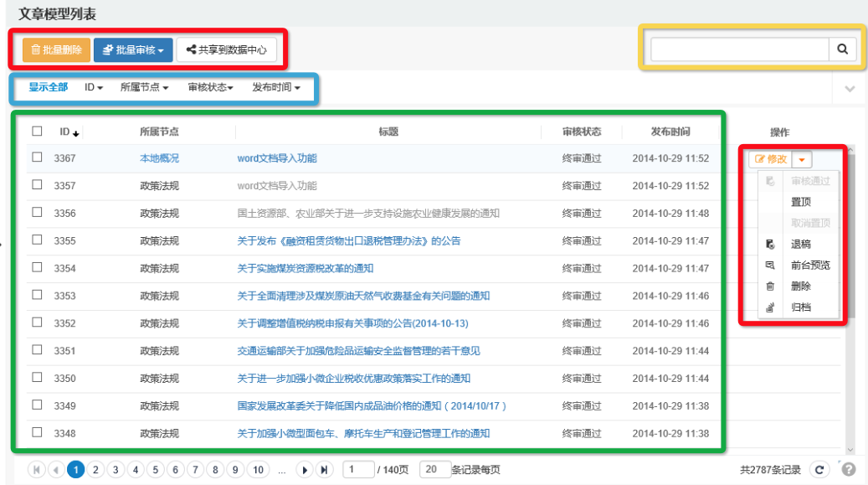Open the 批量审核 dropdown
The width and height of the screenshot is (868, 485).
pyautogui.click(x=133, y=50)
